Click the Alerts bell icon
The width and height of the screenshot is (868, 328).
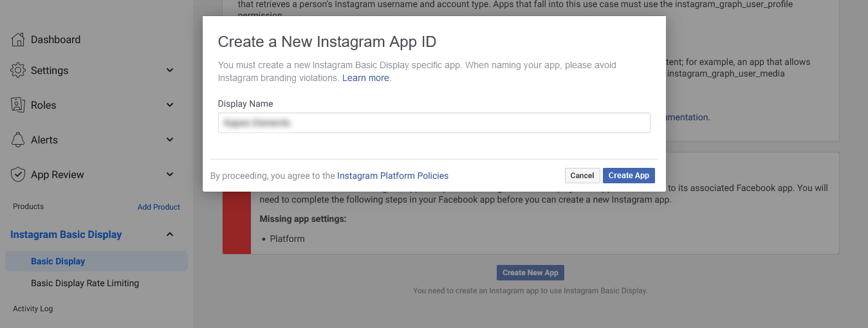point(18,140)
